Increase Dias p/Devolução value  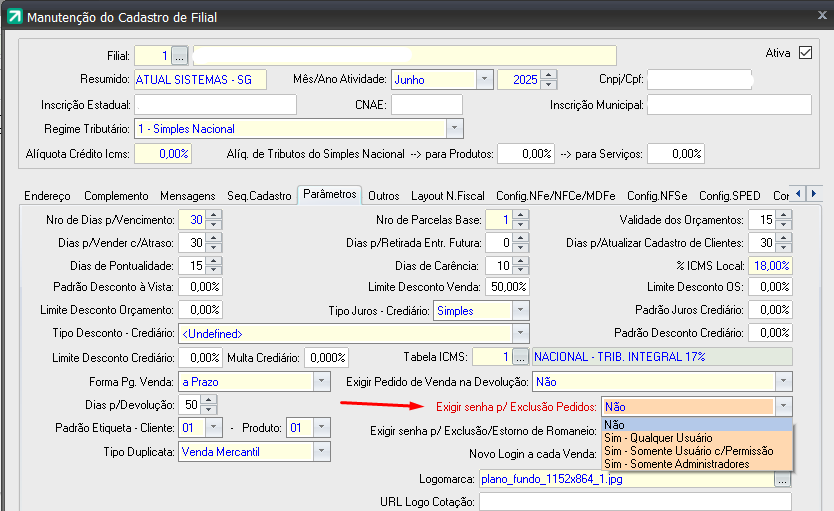[x=208, y=400]
